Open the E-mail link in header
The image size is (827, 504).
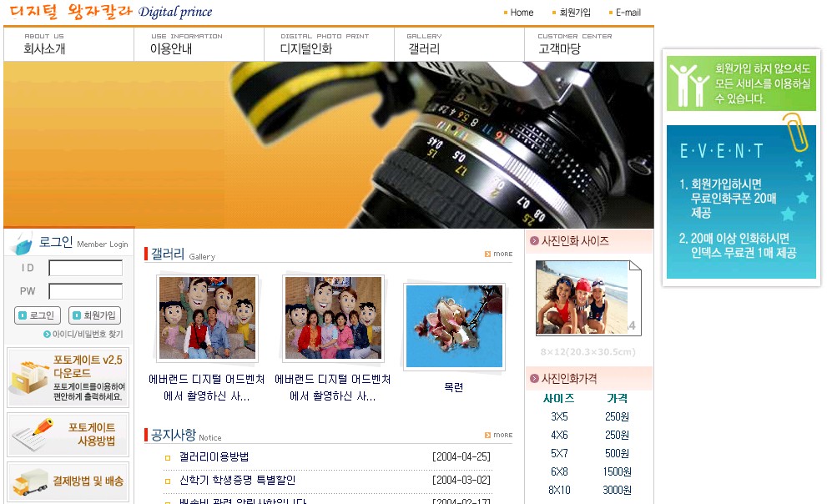(x=628, y=13)
